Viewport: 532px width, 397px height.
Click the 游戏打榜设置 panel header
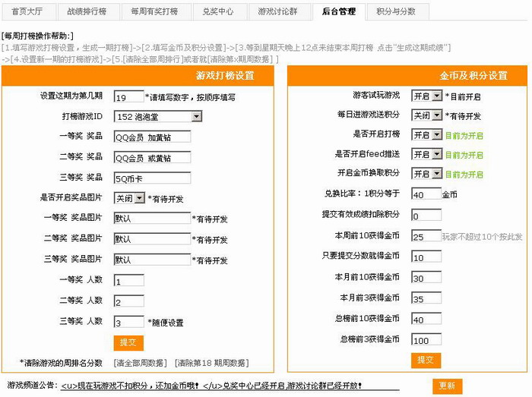[x=138, y=76]
